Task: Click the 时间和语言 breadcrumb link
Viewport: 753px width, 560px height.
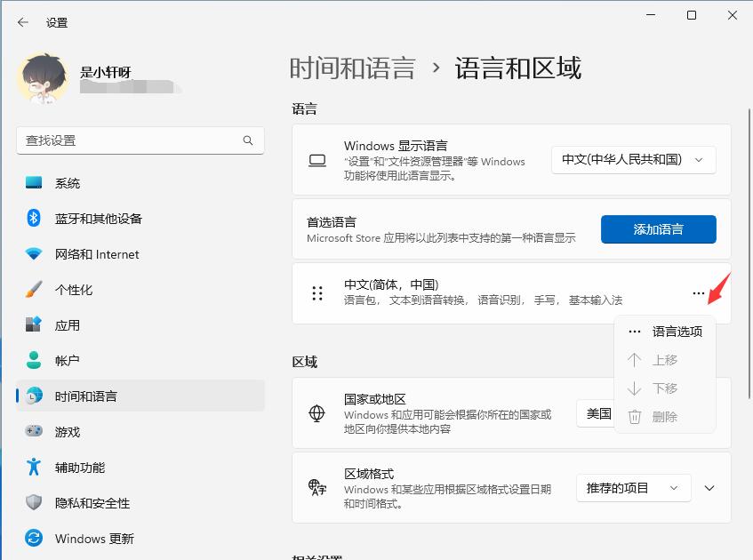Action: tap(352, 68)
